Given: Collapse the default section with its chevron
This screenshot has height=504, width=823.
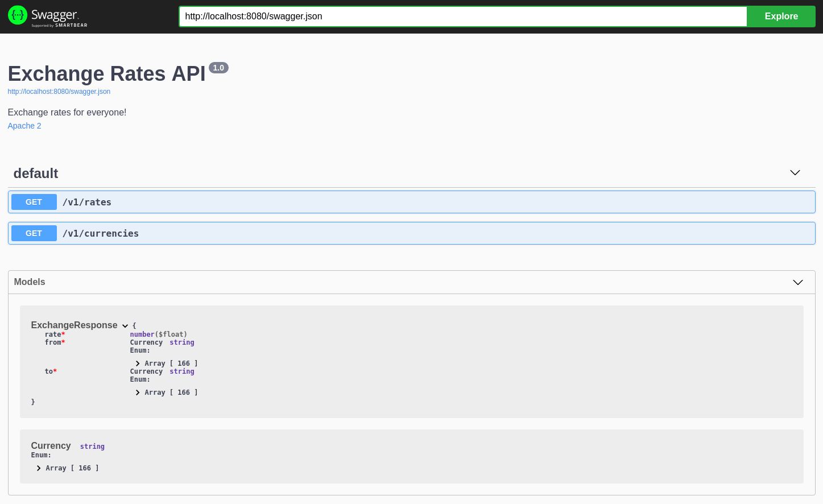Looking at the screenshot, I should [x=795, y=172].
